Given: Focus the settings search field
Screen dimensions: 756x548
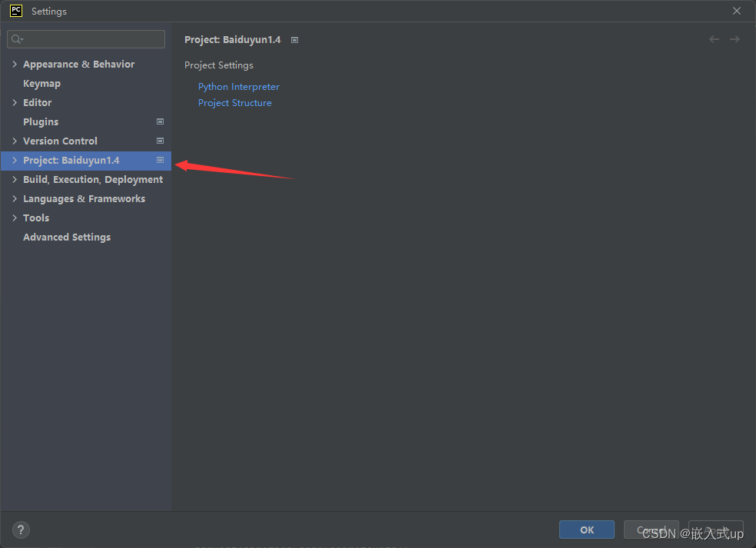Looking at the screenshot, I should 86,39.
